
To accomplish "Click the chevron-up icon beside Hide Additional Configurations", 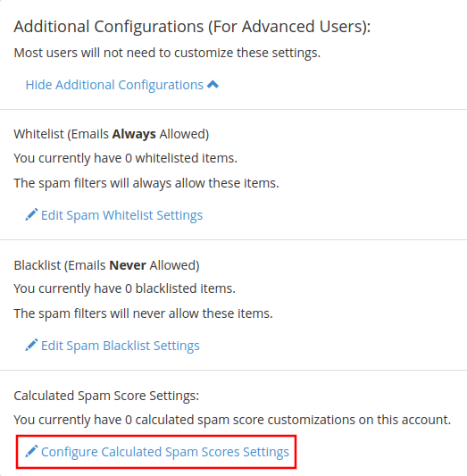I will click(213, 84).
